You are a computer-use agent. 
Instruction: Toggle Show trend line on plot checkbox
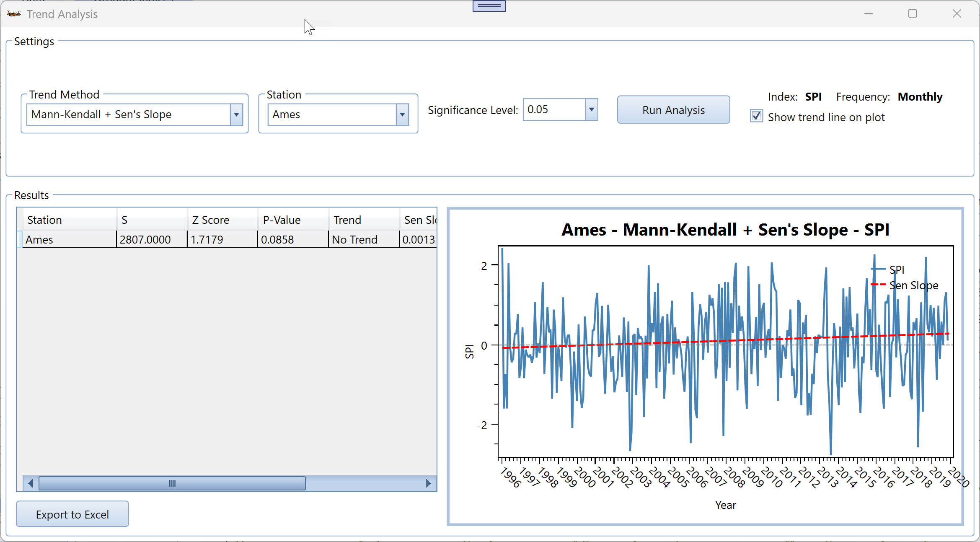(756, 116)
